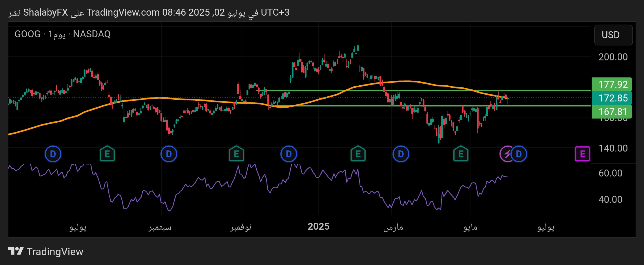Click the dividend D marker just before 2025
Viewport: 644px width, 265px height.
pos(289,154)
